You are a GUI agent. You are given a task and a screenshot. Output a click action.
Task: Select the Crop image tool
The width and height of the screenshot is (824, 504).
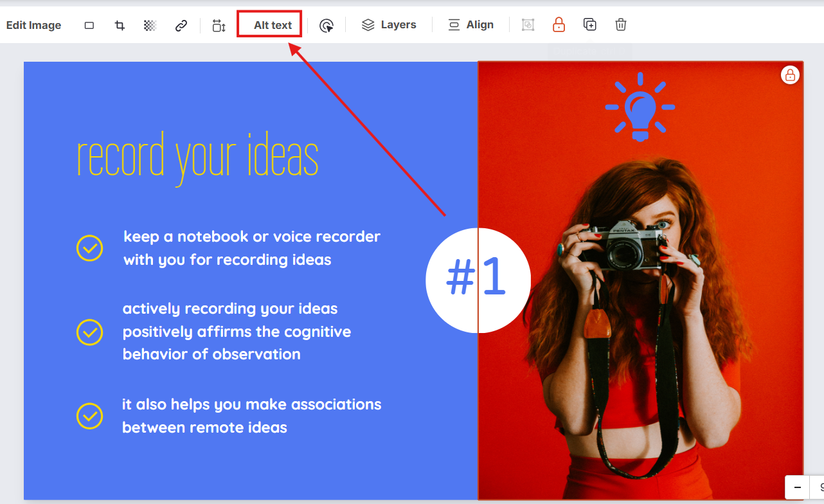(x=120, y=25)
